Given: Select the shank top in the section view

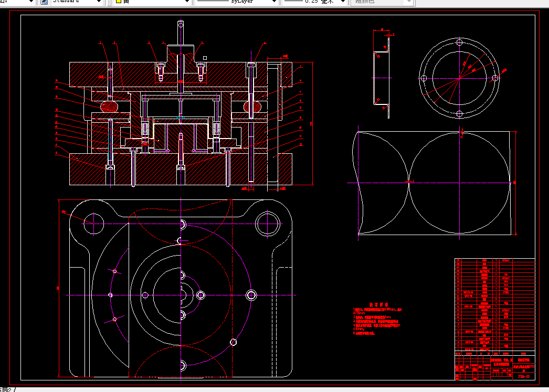Looking at the screenshot, I should point(180,25).
